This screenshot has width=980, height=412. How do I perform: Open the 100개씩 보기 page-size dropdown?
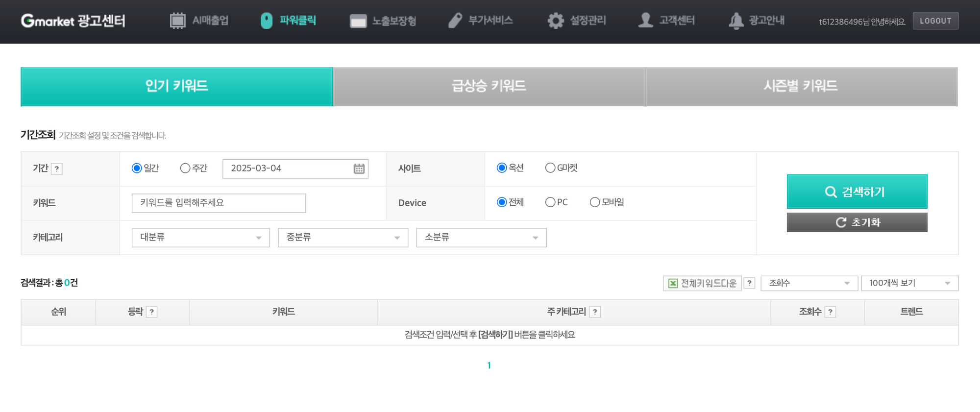coord(910,283)
